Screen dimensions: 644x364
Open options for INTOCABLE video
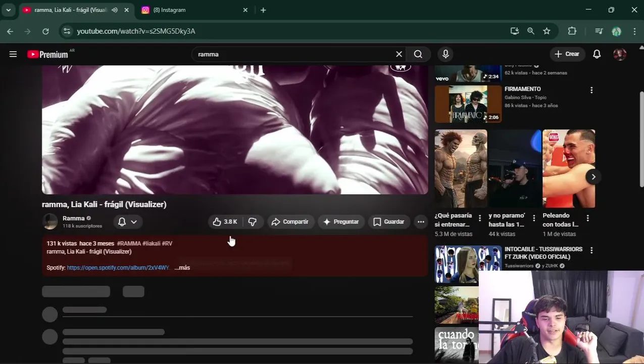[x=591, y=250]
